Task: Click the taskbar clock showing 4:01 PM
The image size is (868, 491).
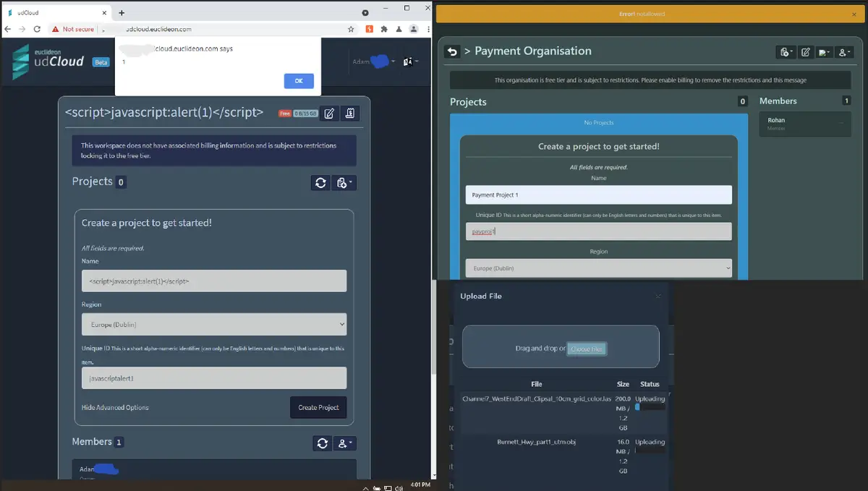Action: pyautogui.click(x=420, y=484)
